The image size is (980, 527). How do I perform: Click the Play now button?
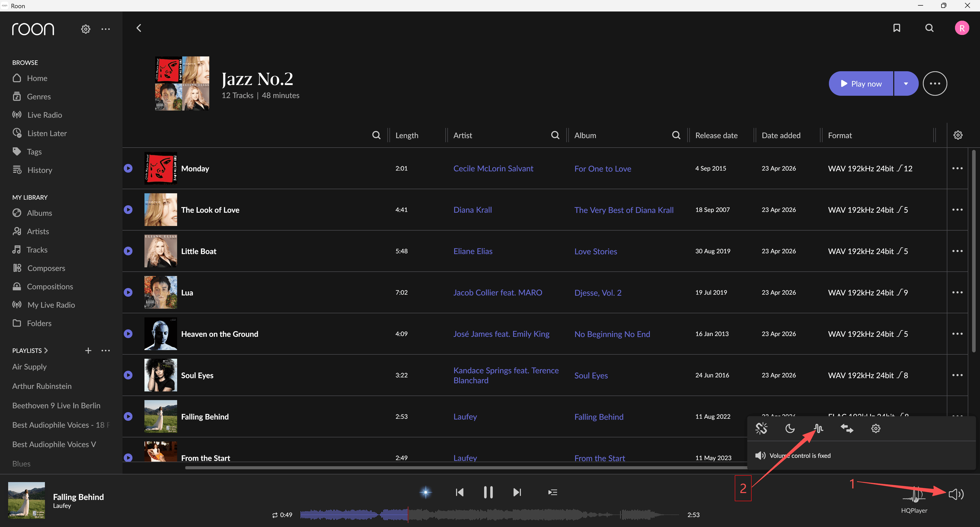[861, 84]
